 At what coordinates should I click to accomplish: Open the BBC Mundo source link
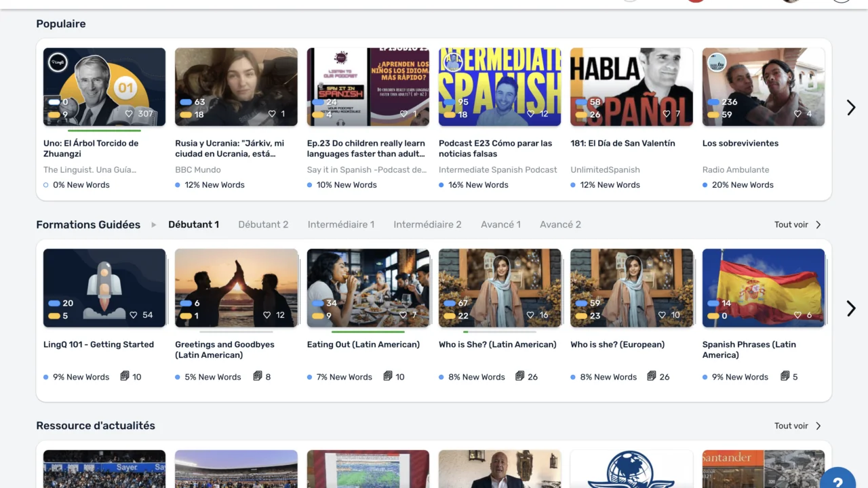(197, 170)
